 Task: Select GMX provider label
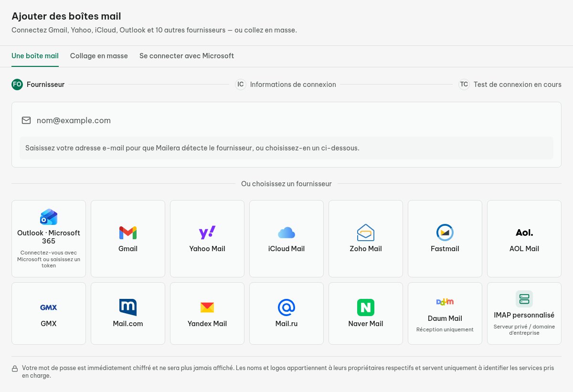pos(49,324)
